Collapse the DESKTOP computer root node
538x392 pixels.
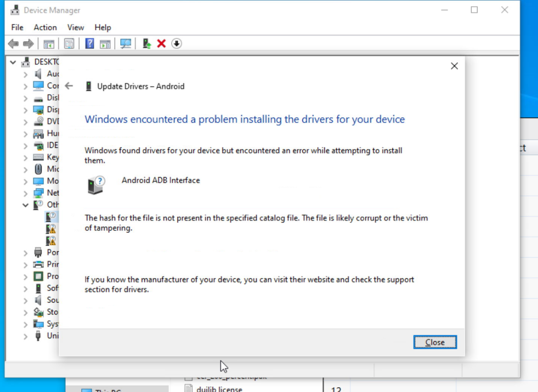coord(13,62)
